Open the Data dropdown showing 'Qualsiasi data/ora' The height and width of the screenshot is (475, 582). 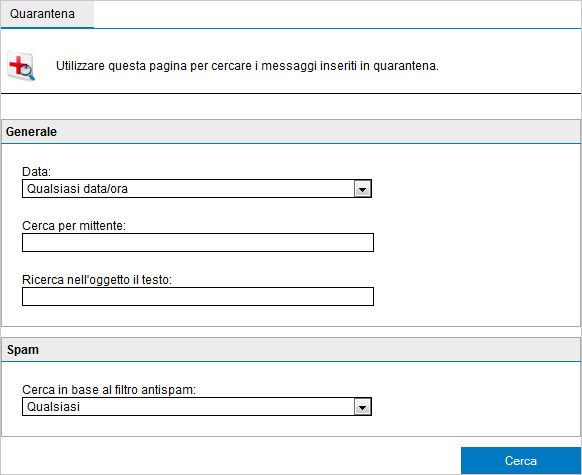[x=197, y=189]
